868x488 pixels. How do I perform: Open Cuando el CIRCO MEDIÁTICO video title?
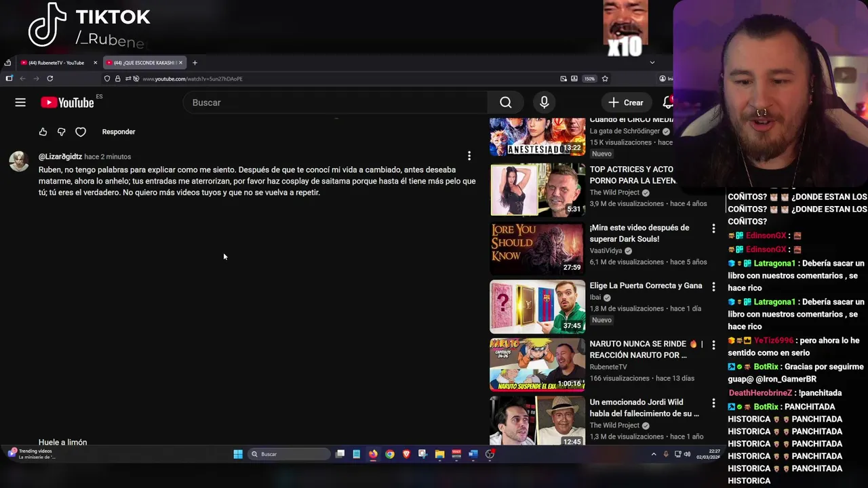pyautogui.click(x=631, y=120)
